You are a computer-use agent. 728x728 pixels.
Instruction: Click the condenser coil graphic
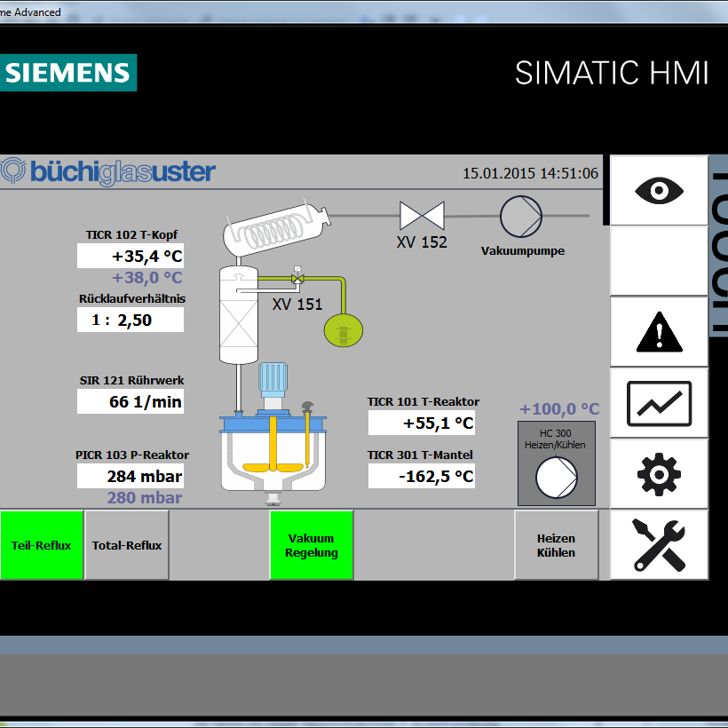coord(277,229)
